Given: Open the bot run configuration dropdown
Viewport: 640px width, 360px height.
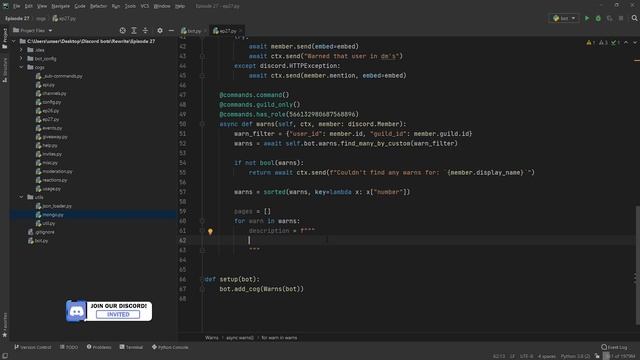Looking at the screenshot, I should pyautogui.click(x=564, y=18).
